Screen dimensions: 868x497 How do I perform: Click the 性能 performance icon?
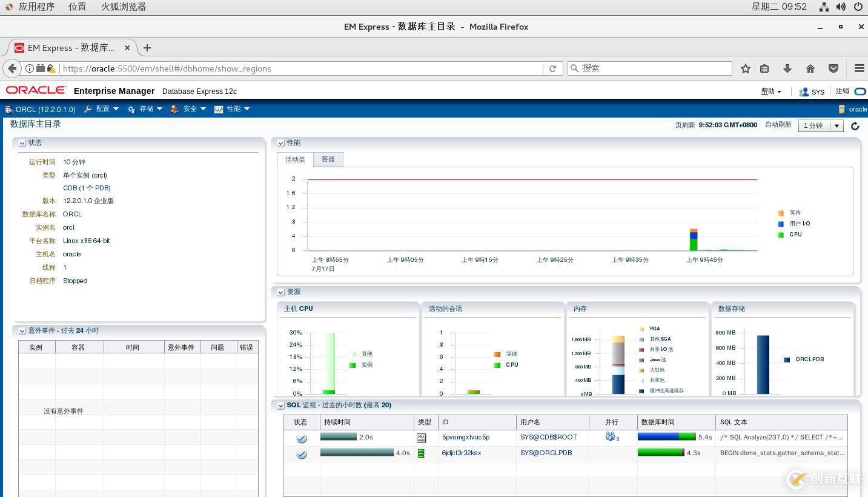[x=219, y=109]
